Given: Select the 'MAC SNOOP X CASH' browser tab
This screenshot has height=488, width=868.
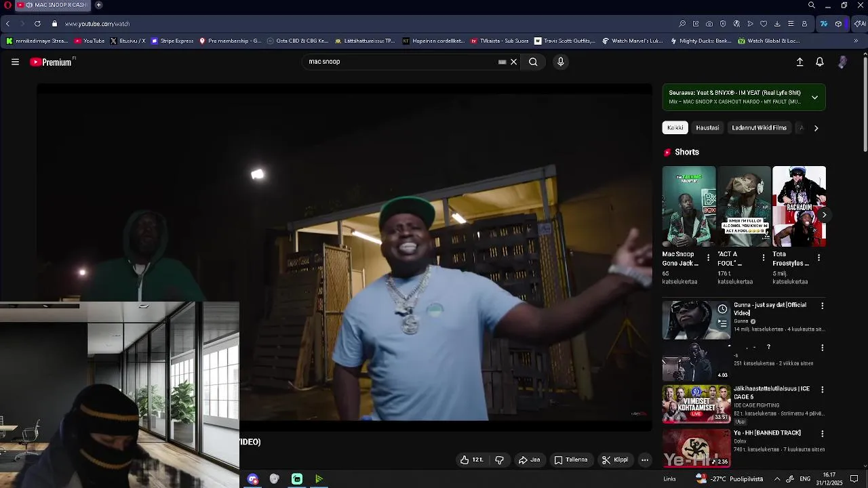Looking at the screenshot, I should 53,5.
